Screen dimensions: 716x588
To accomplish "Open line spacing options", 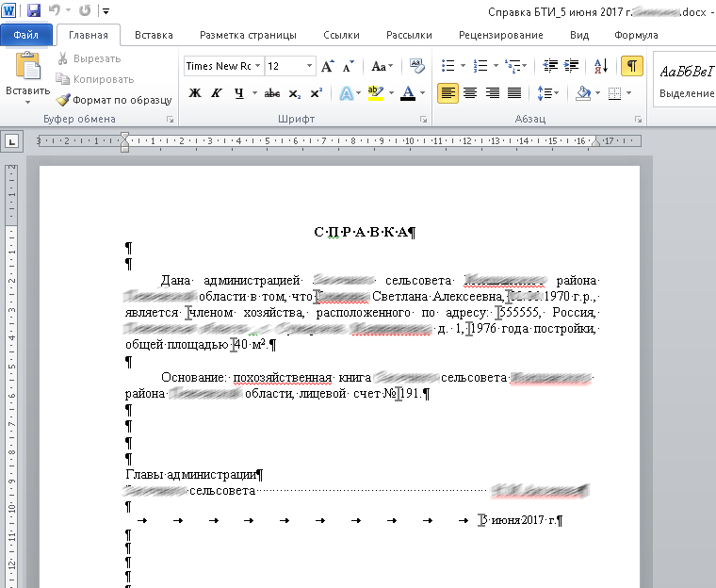I will (x=547, y=93).
